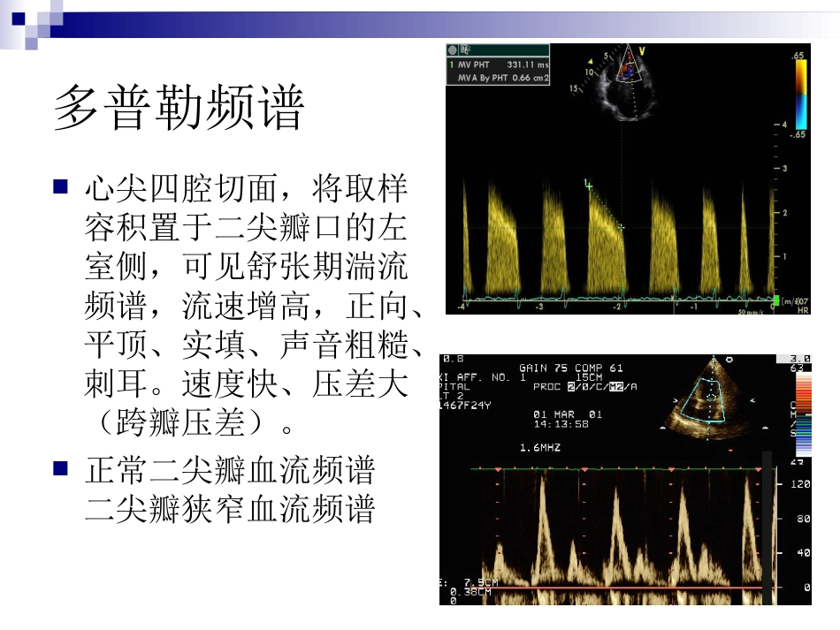Click the 01 MAR 01 date text

coord(568,414)
